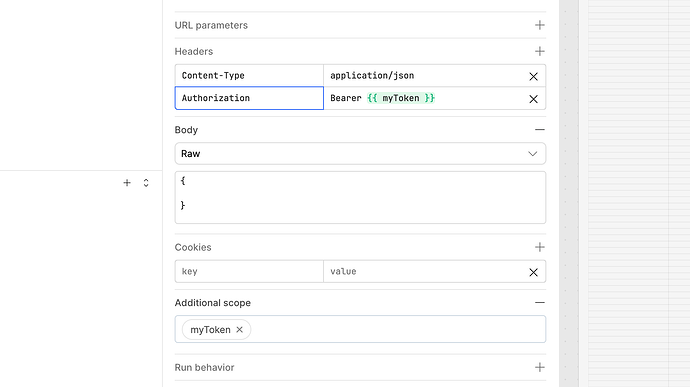Screen dimensions: 690x387
Task: Delete the Authorization header row
Action: coord(533,99)
